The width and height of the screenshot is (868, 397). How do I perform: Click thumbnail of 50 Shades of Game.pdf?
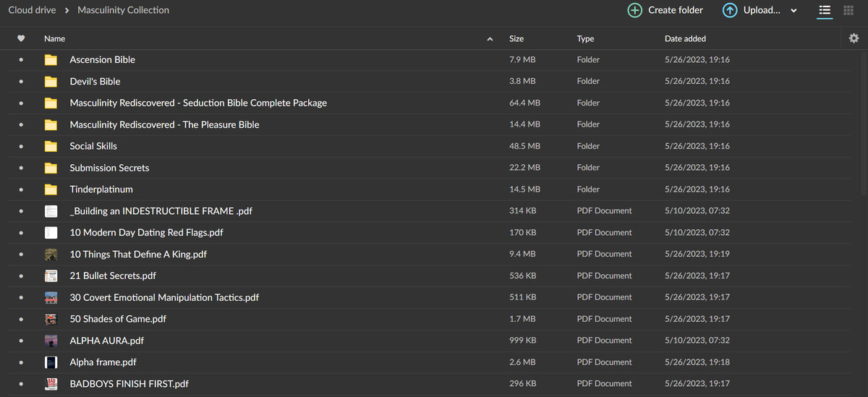tap(51, 319)
